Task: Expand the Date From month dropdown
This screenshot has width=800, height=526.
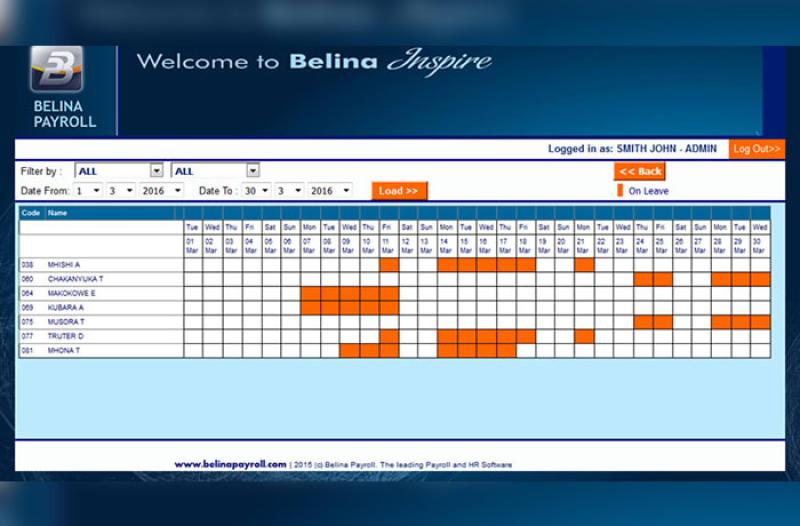Action: click(x=121, y=190)
